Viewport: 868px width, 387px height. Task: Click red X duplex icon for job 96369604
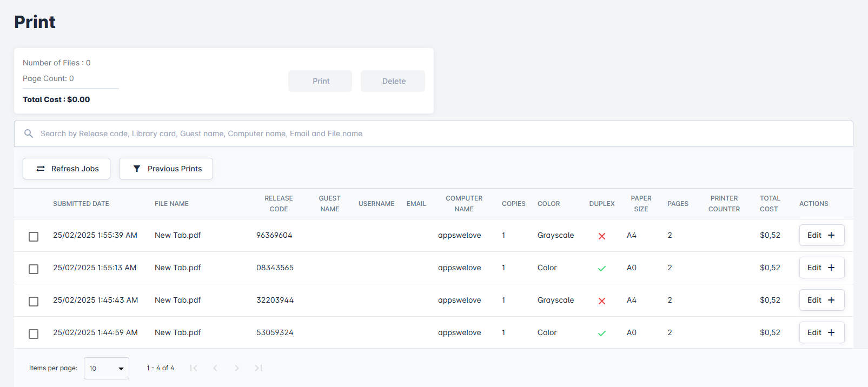click(602, 236)
